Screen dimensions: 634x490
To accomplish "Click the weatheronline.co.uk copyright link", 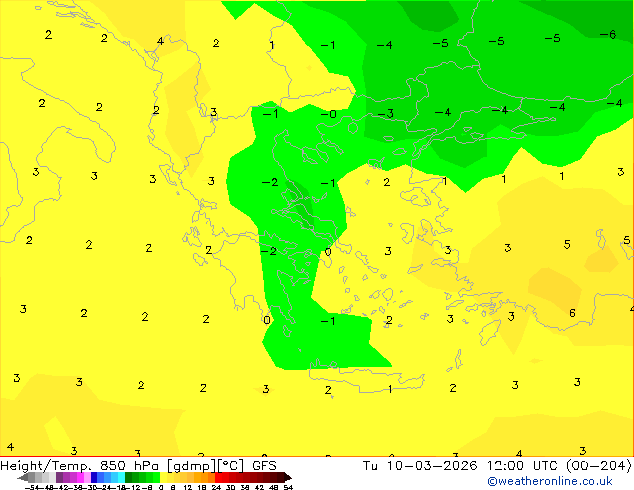I will [x=550, y=481].
